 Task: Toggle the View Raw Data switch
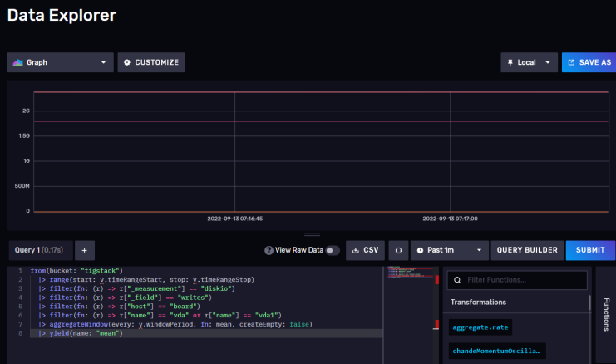333,250
